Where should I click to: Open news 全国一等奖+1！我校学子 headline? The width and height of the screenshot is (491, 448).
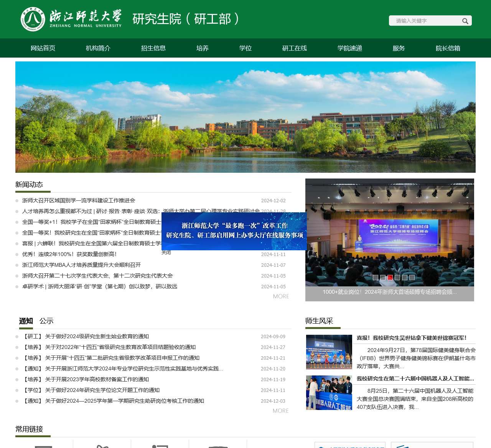click(92, 222)
